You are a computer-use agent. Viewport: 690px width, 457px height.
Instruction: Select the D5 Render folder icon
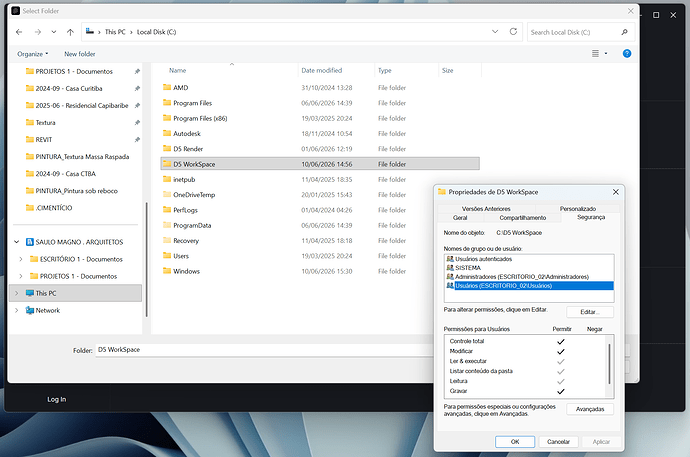pos(167,148)
